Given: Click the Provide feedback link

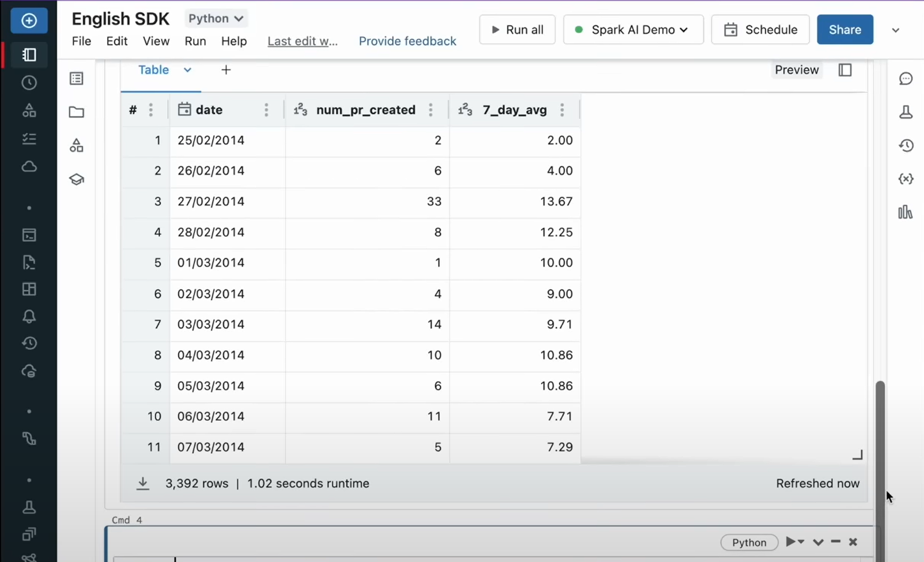Looking at the screenshot, I should click(407, 41).
